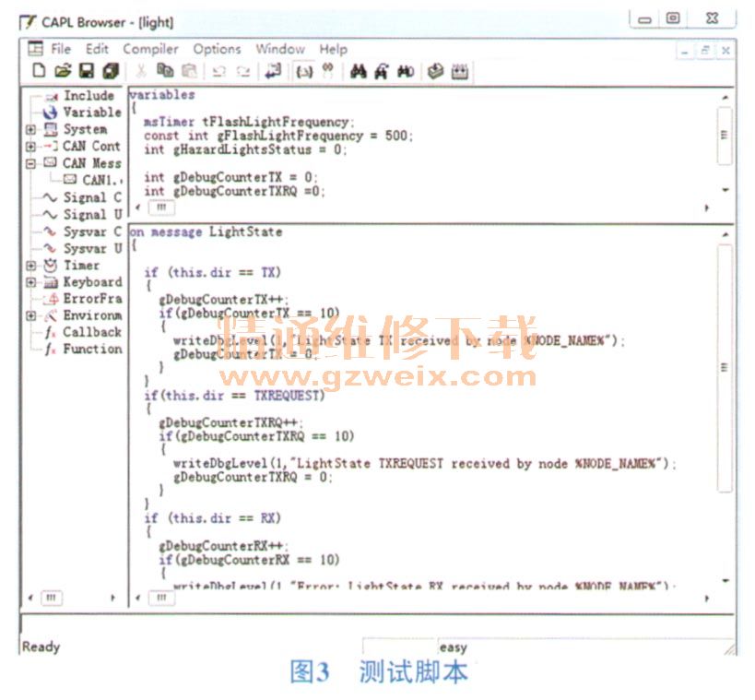Click the Keyboard icon in tree
755x700 pixels.
[x=51, y=283]
